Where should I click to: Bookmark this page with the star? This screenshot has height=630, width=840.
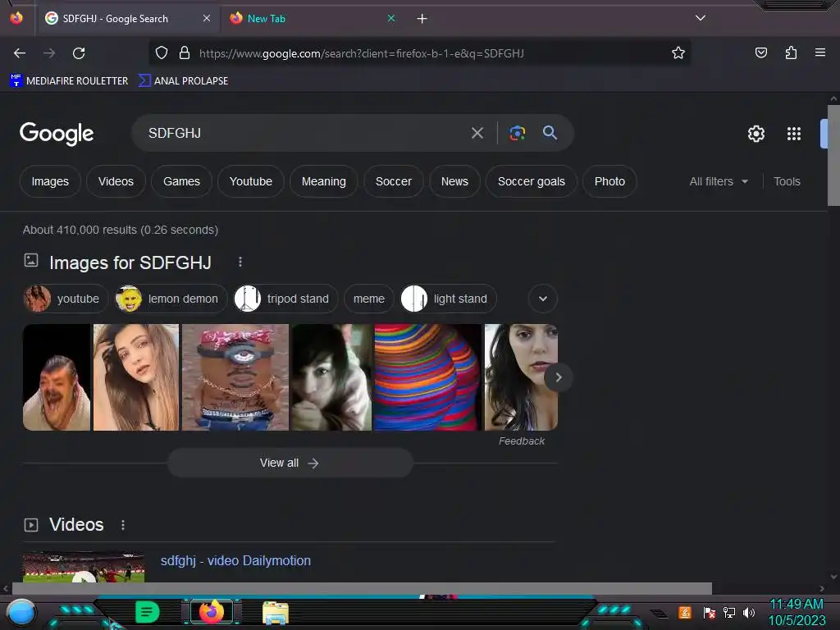[678, 52]
